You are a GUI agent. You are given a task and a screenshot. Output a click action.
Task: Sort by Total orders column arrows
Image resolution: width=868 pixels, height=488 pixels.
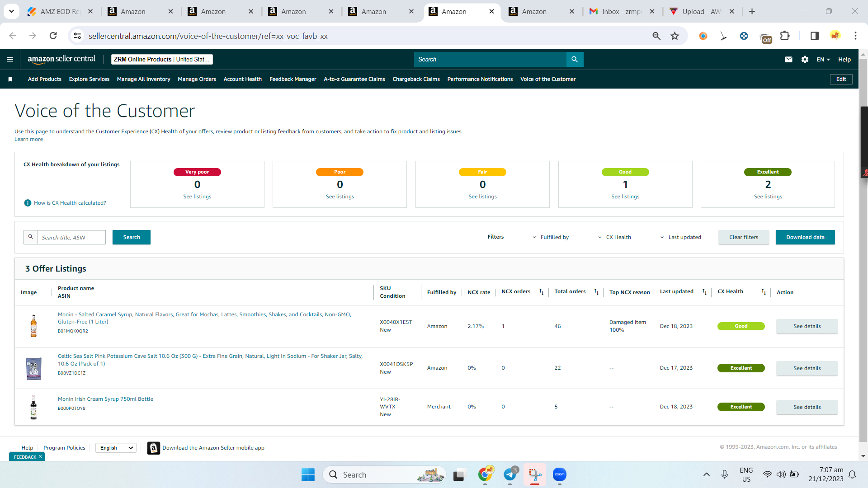point(596,292)
